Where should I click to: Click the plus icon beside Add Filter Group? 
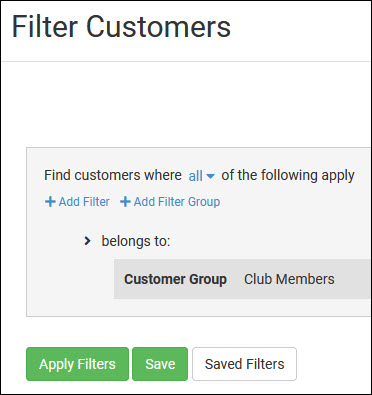pos(125,202)
